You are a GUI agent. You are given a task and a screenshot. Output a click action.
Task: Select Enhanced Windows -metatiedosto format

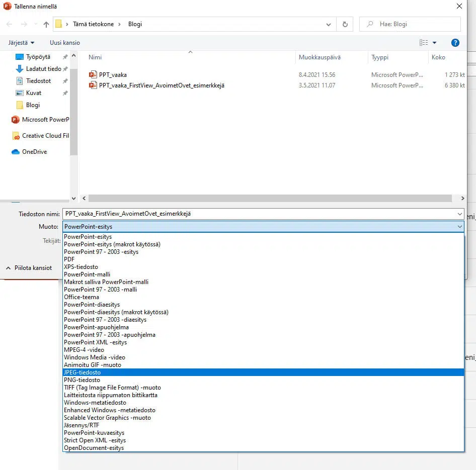tap(263, 410)
